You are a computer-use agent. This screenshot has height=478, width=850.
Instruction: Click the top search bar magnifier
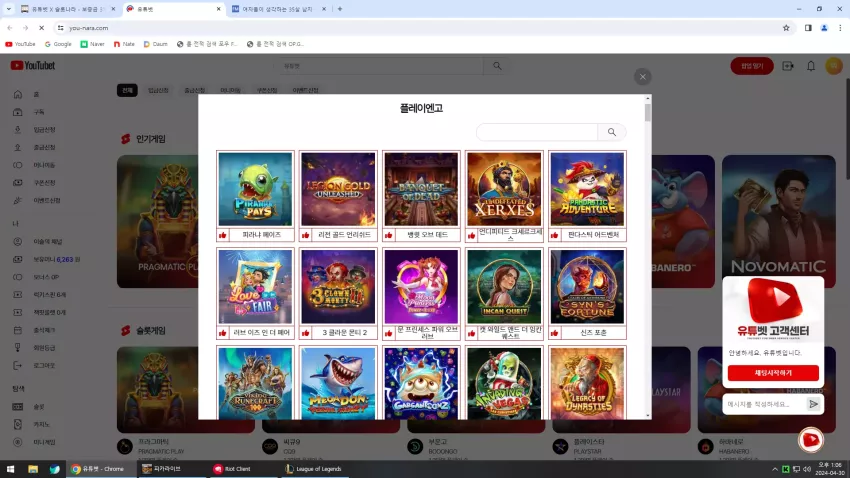[497, 66]
